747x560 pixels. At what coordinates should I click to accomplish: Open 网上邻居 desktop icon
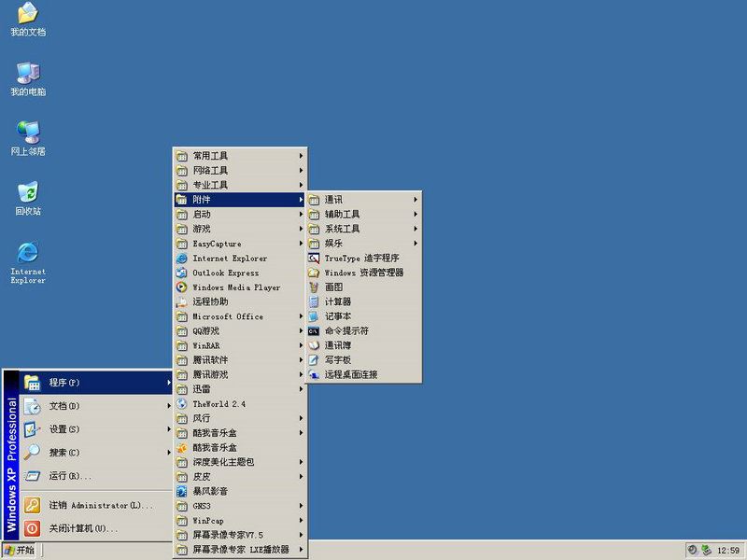coord(28,138)
